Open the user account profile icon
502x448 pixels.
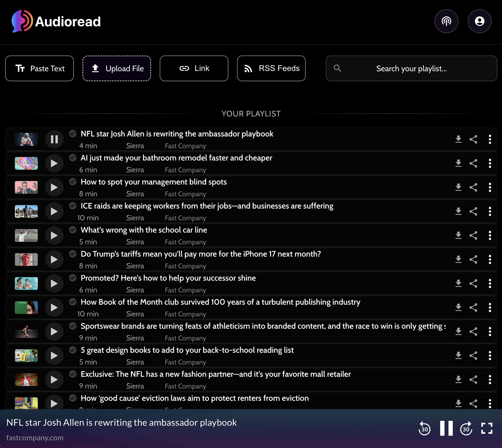tap(479, 21)
